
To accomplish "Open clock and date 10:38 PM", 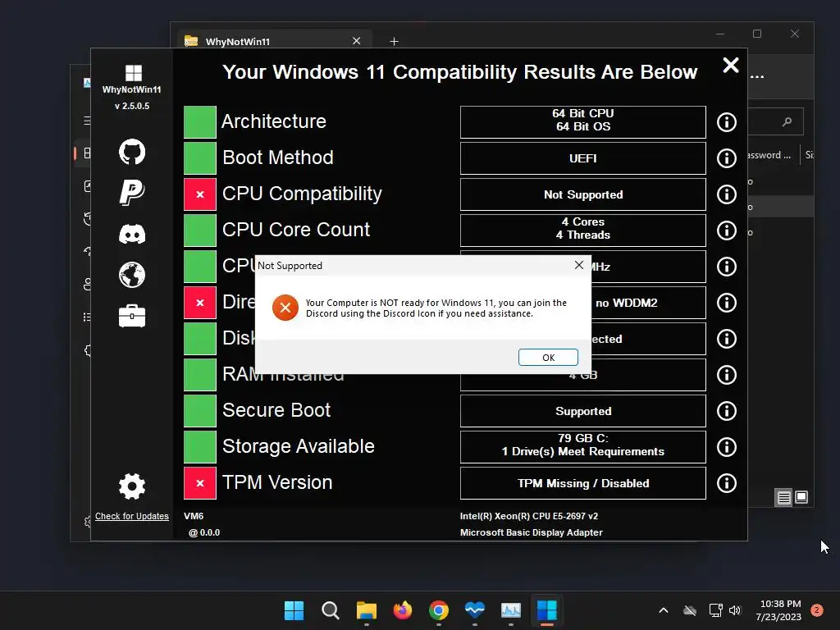I will [x=779, y=610].
